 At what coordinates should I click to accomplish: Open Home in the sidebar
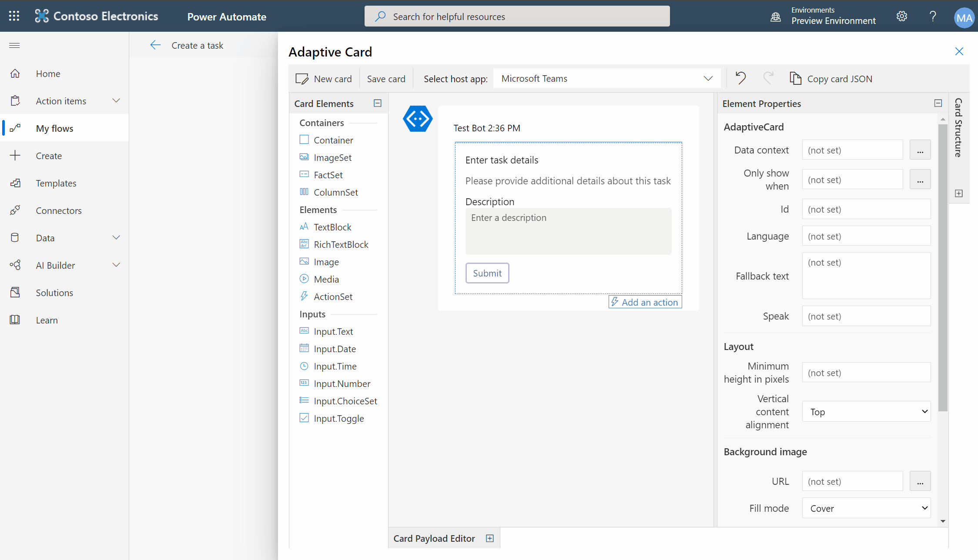click(x=64, y=73)
